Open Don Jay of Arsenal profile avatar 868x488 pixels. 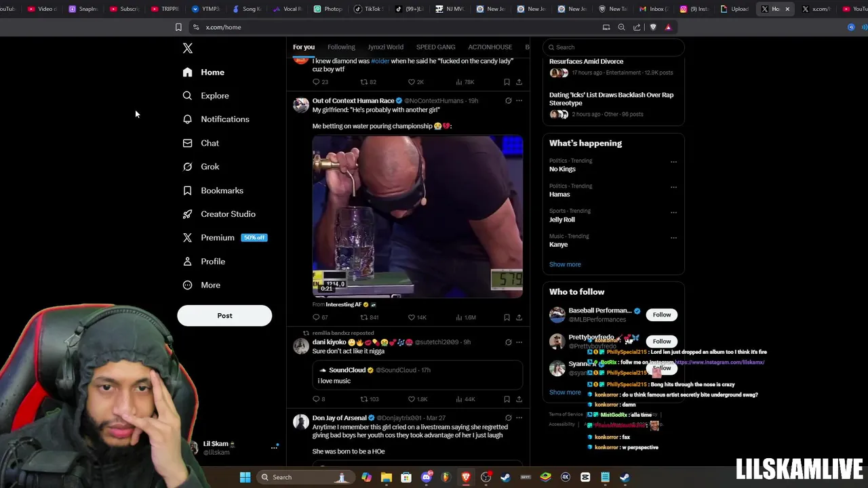pos(301,422)
